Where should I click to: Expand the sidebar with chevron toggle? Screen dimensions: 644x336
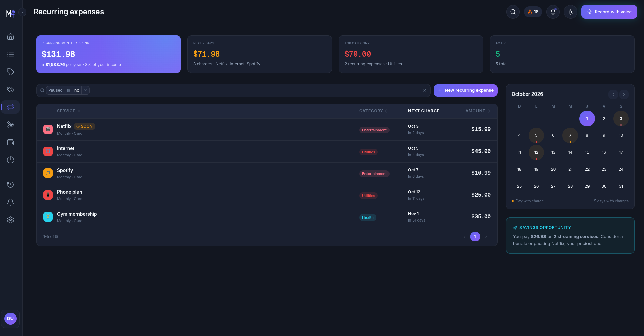click(x=22, y=12)
